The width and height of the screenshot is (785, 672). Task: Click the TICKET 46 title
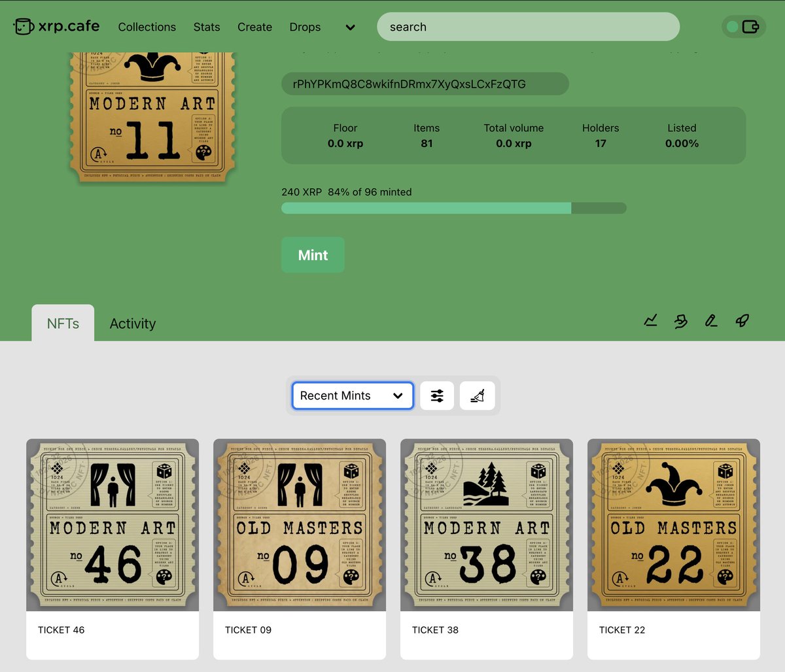[61, 630]
